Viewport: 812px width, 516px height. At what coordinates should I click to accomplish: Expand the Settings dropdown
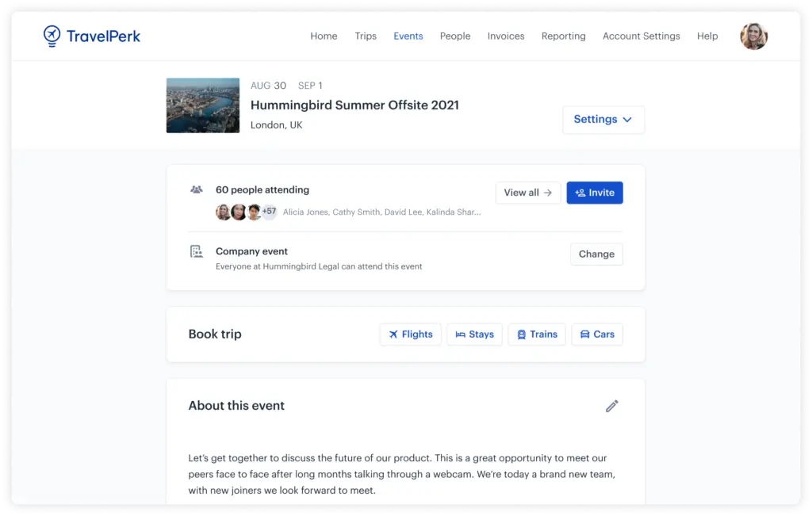[x=603, y=120]
